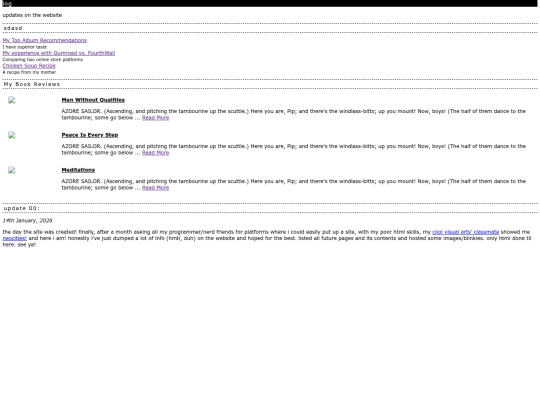Click 'Comparing two online store platforms' description
The width and height of the screenshot is (540, 405).
click(43, 60)
